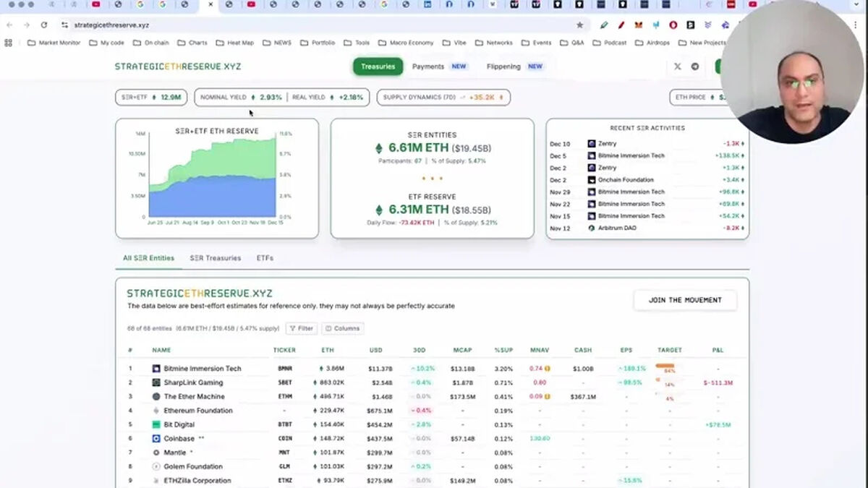Click the Golem Foundation logo in row 8
This screenshot has height=488, width=868.
click(x=156, y=466)
